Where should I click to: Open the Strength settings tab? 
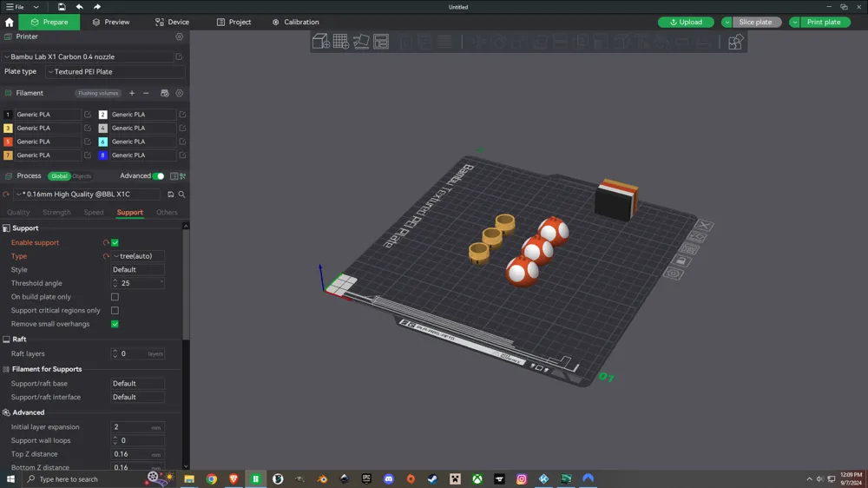coord(56,213)
